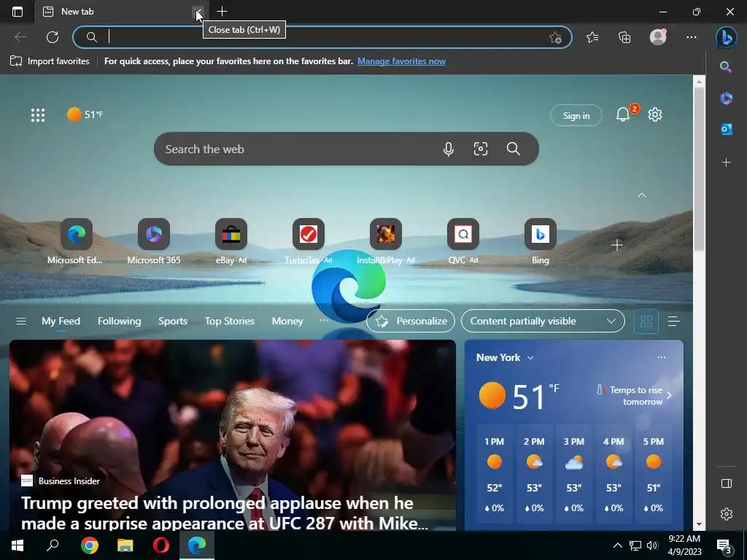The image size is (747, 560).
Task: Add an app to sidebar plus icon
Action: point(726,163)
